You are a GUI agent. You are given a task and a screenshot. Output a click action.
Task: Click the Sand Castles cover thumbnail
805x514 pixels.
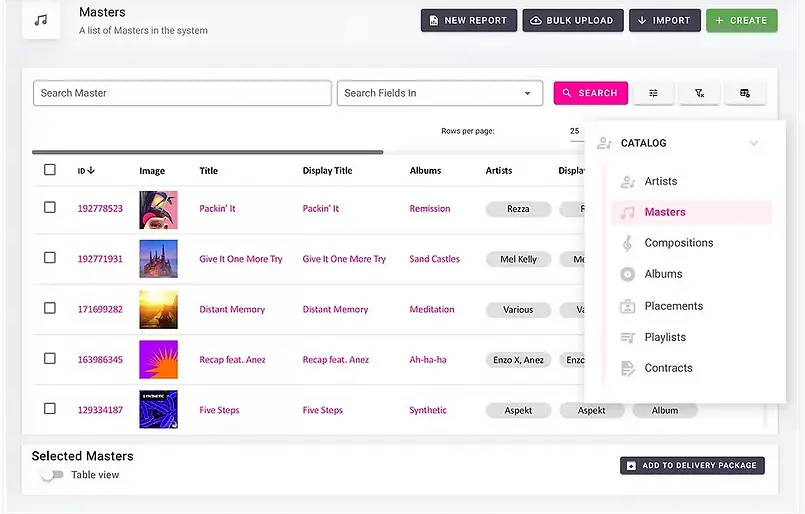point(159,259)
